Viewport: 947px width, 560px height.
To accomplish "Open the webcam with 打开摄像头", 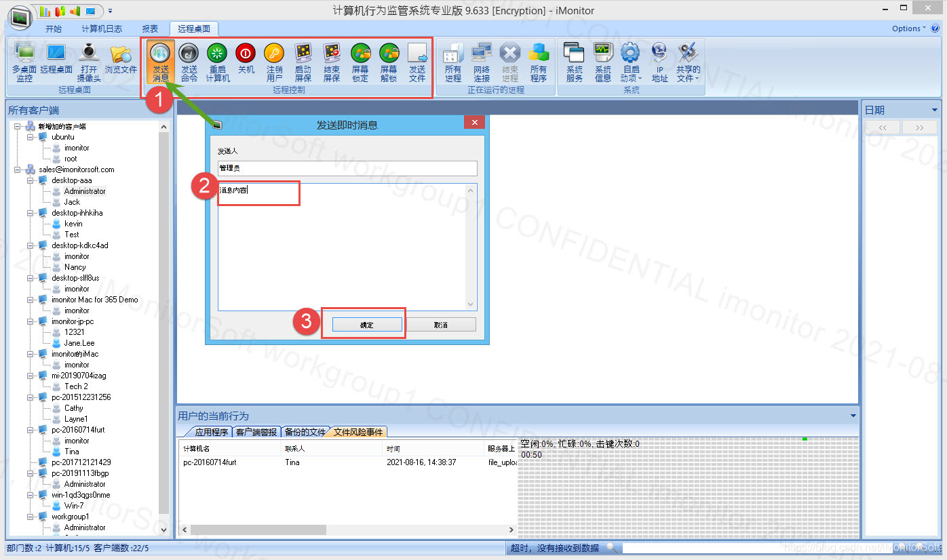I will click(x=89, y=62).
